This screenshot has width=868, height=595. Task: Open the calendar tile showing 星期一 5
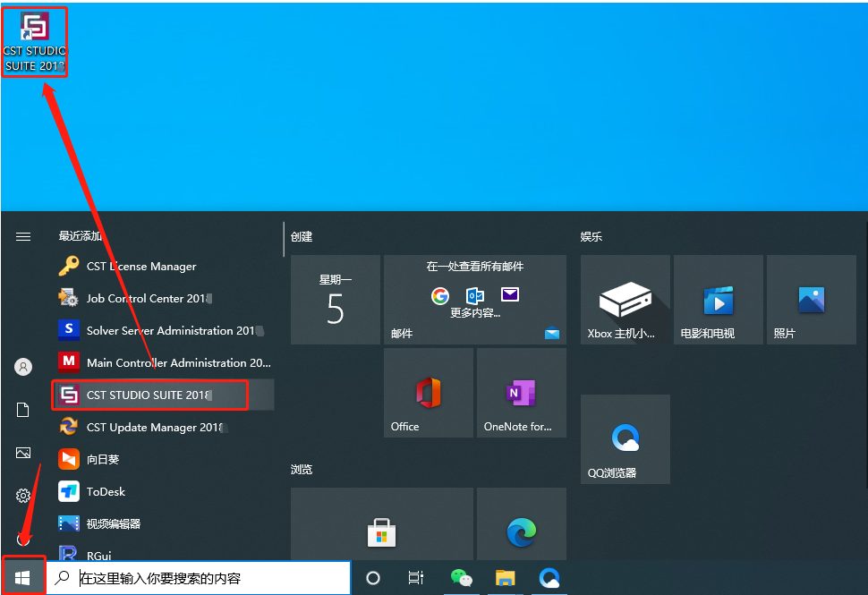(x=336, y=300)
